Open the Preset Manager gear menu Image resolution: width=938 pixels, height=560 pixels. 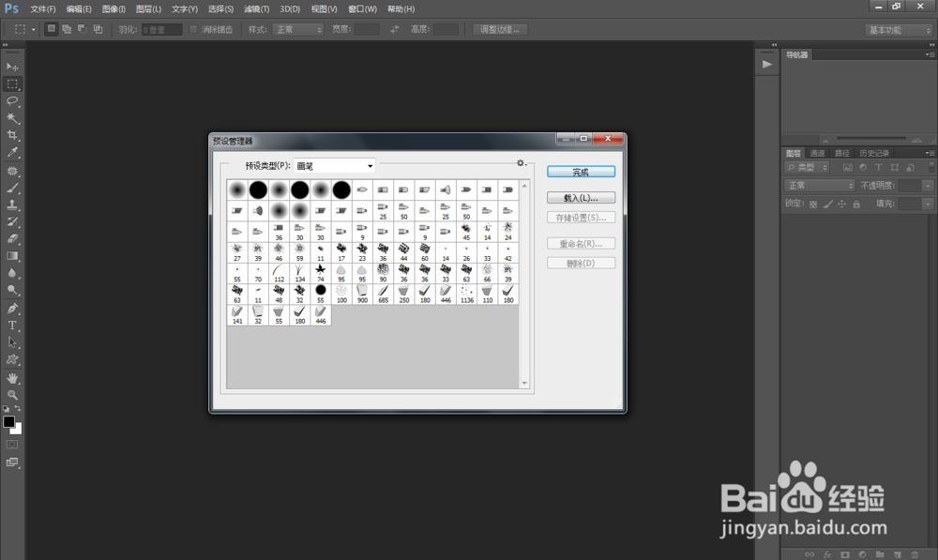(521, 163)
